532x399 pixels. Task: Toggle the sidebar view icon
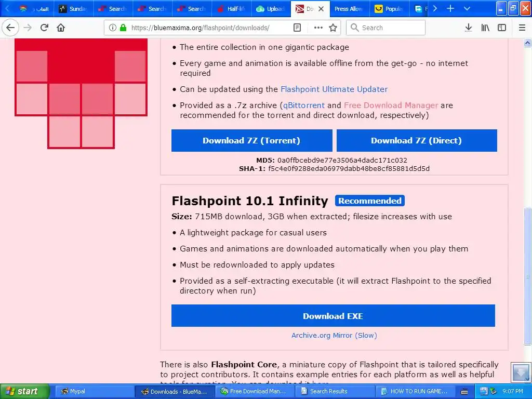pyautogui.click(x=502, y=28)
